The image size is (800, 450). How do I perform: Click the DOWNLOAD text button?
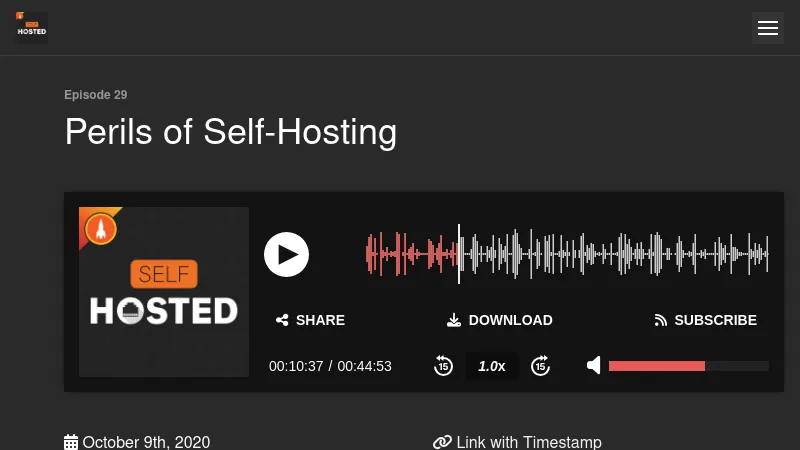point(510,320)
